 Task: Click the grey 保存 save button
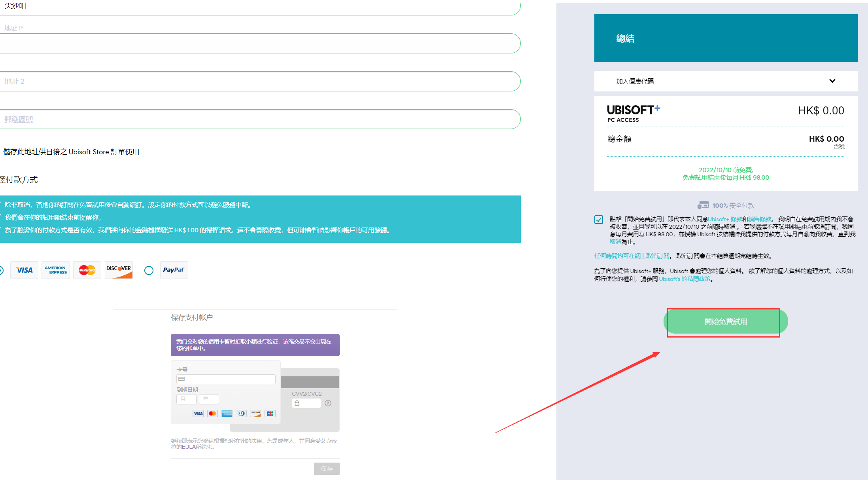pyautogui.click(x=327, y=469)
